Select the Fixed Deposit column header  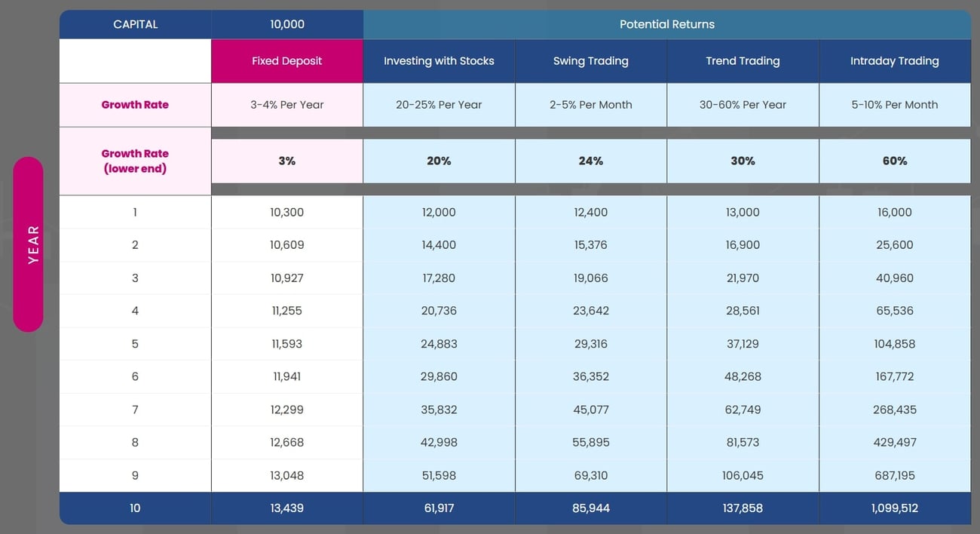point(286,61)
